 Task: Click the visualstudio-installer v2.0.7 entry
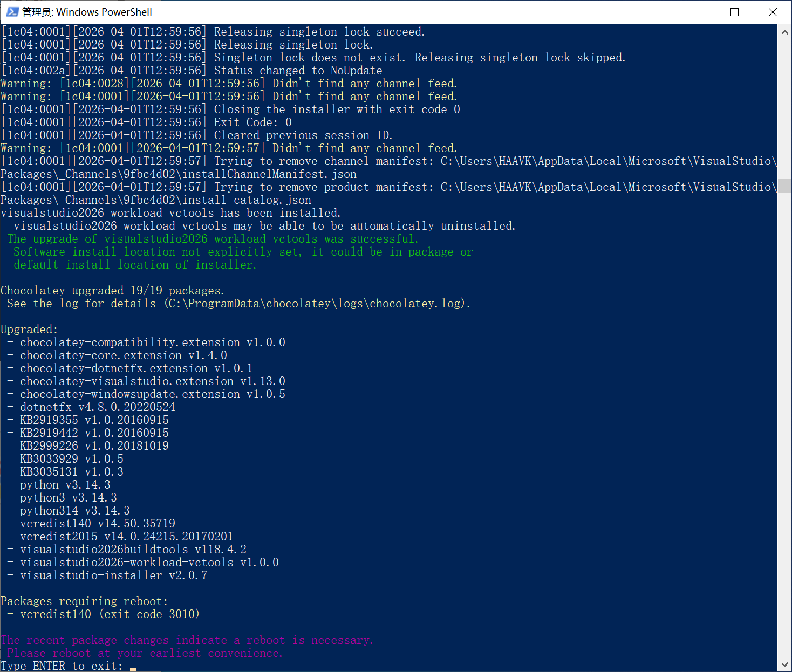pos(113,575)
